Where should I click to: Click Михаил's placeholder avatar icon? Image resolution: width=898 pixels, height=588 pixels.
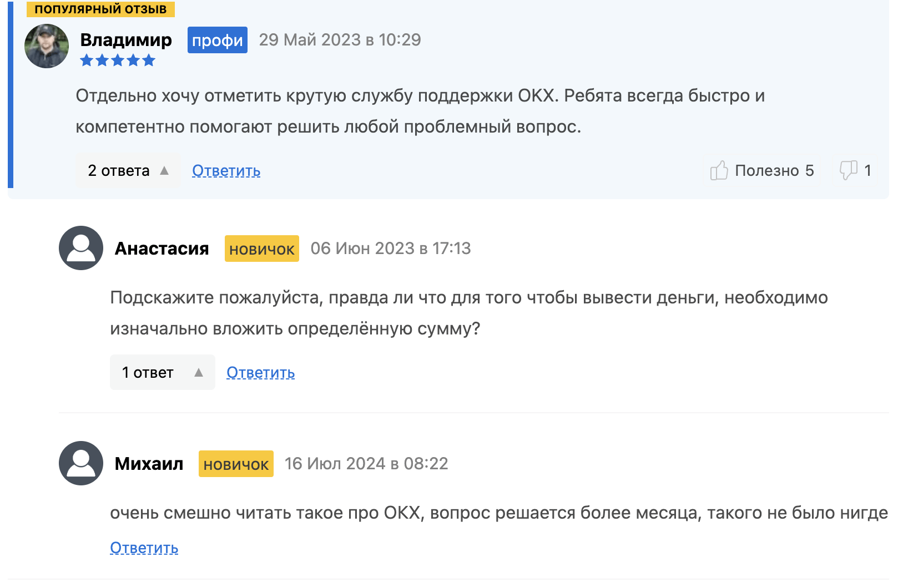pos(80,464)
